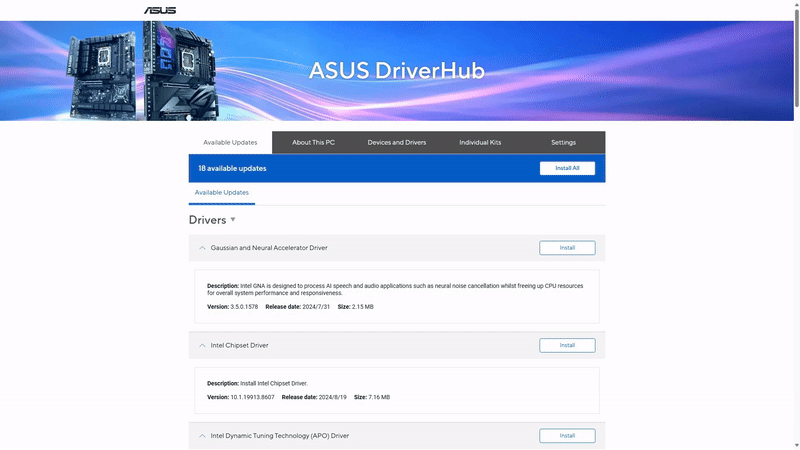This screenshot has width=800, height=450.
Task: Open the Available Updates main tab
Action: point(230,142)
